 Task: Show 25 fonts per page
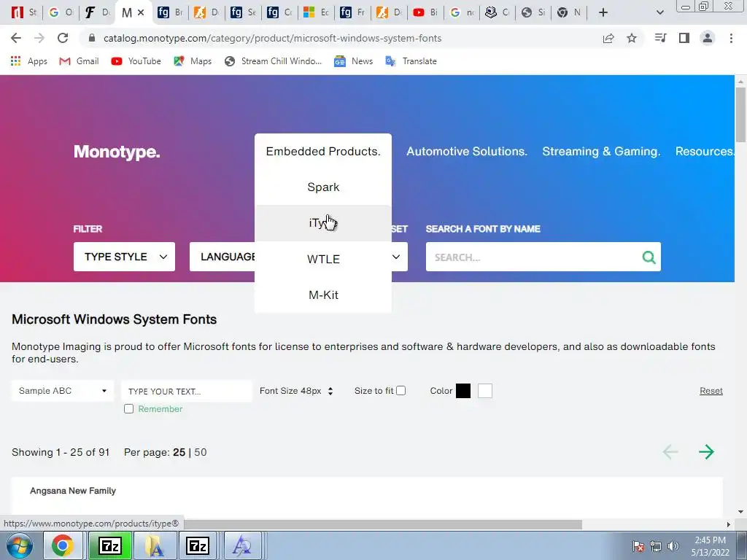click(179, 452)
